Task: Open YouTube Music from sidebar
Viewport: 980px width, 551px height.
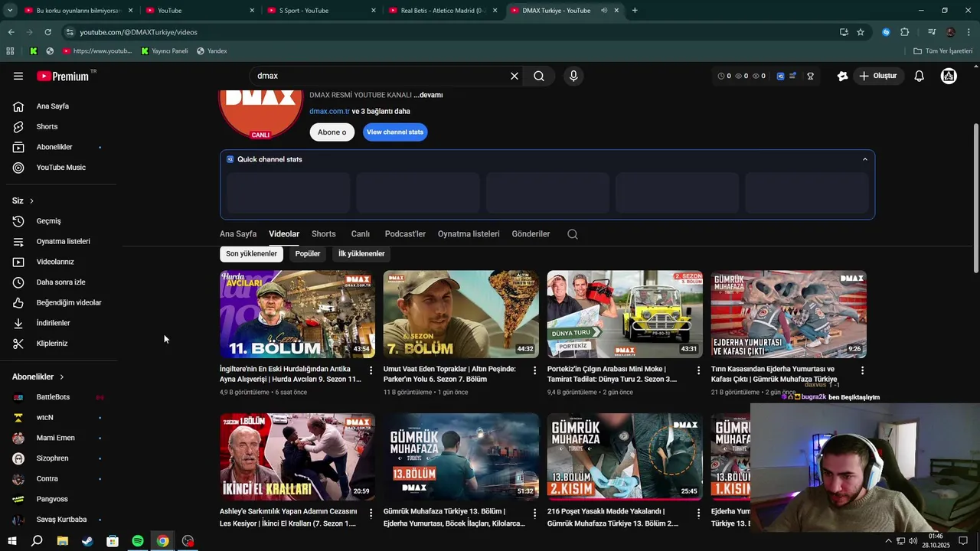Action: point(61,168)
